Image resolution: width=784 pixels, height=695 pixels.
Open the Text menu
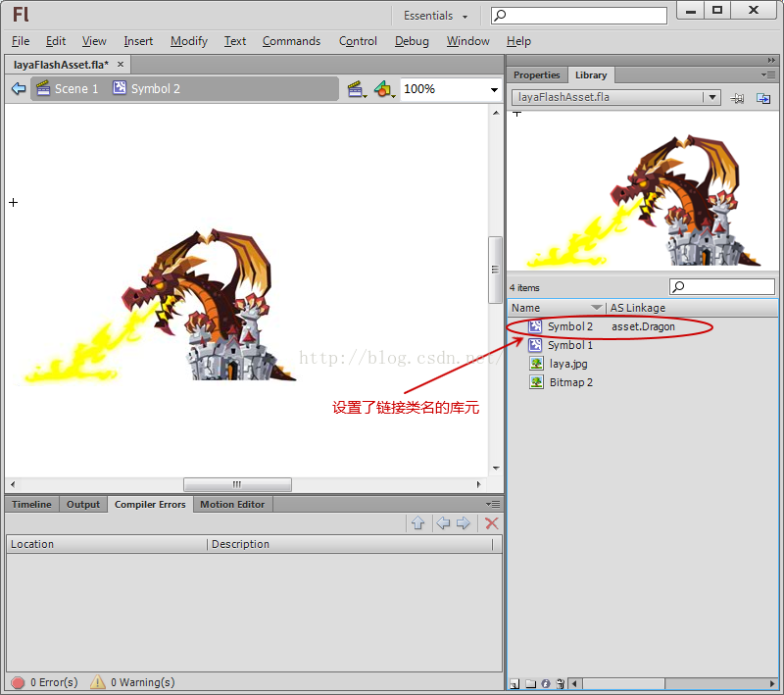point(235,41)
